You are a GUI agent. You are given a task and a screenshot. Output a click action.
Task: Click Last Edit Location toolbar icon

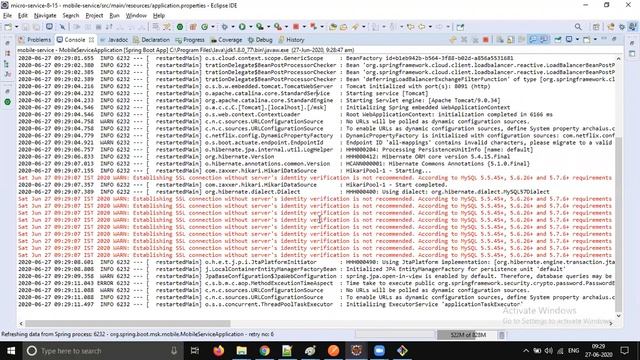[x=411, y=27]
